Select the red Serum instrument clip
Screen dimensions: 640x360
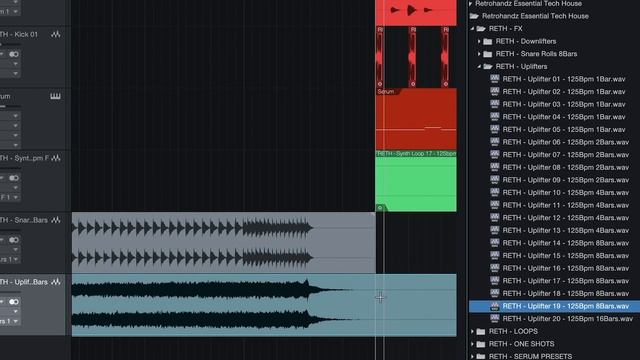[x=416, y=119]
